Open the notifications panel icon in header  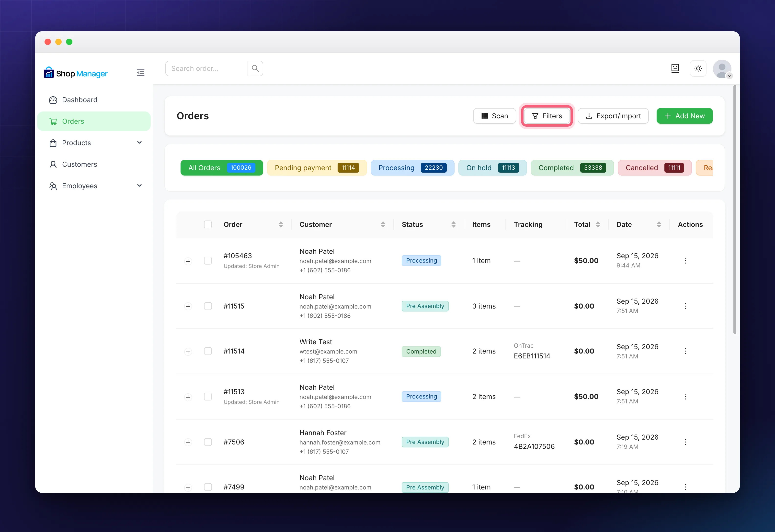[x=675, y=68]
